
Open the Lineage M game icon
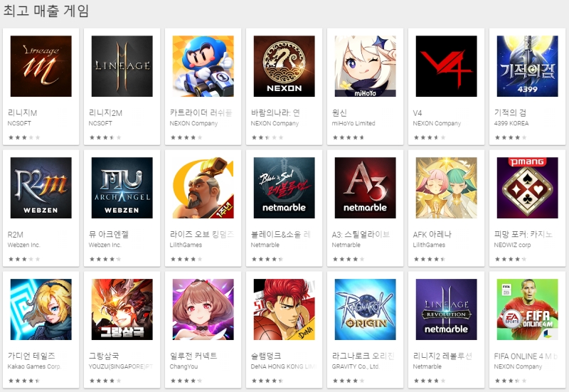coord(41,66)
